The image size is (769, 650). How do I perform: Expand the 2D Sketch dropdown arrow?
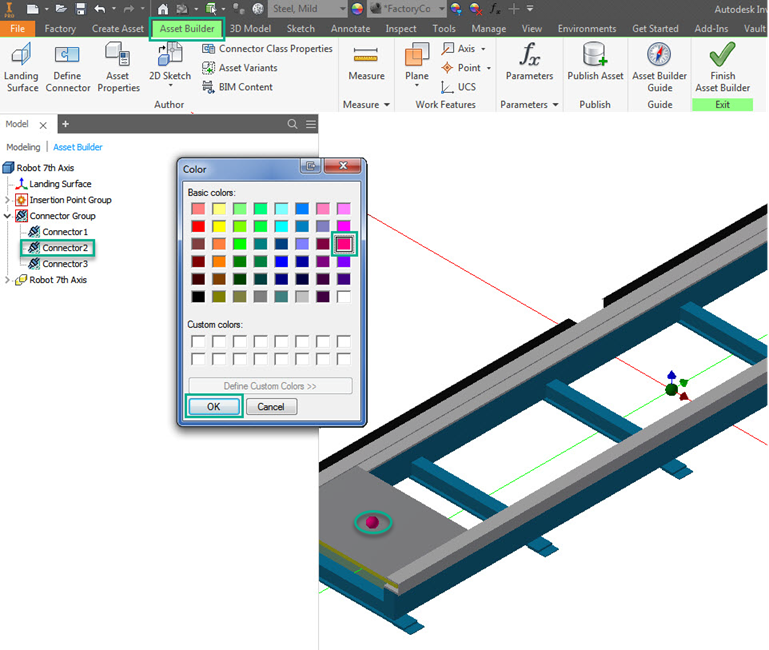pyautogui.click(x=170, y=86)
